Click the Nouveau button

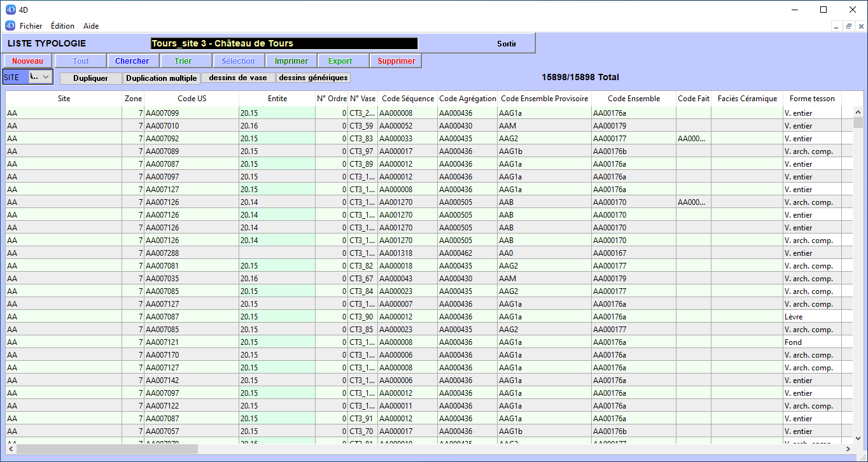[27, 61]
